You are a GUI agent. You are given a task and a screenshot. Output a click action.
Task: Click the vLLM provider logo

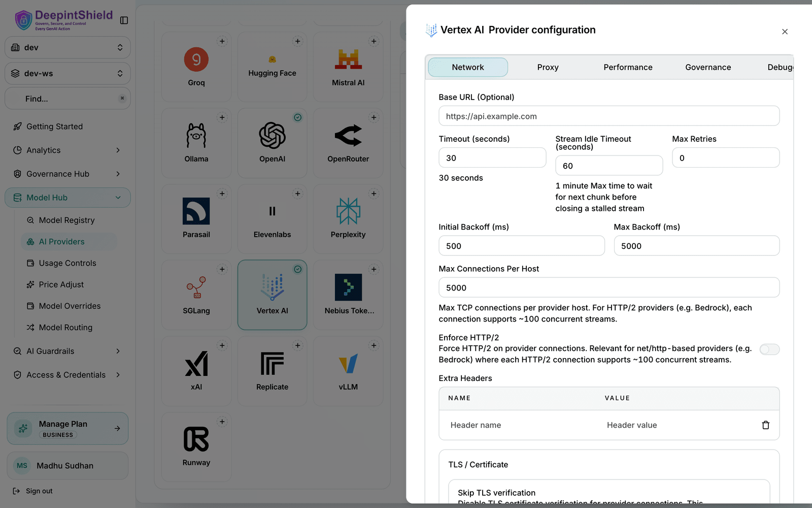[348, 364]
